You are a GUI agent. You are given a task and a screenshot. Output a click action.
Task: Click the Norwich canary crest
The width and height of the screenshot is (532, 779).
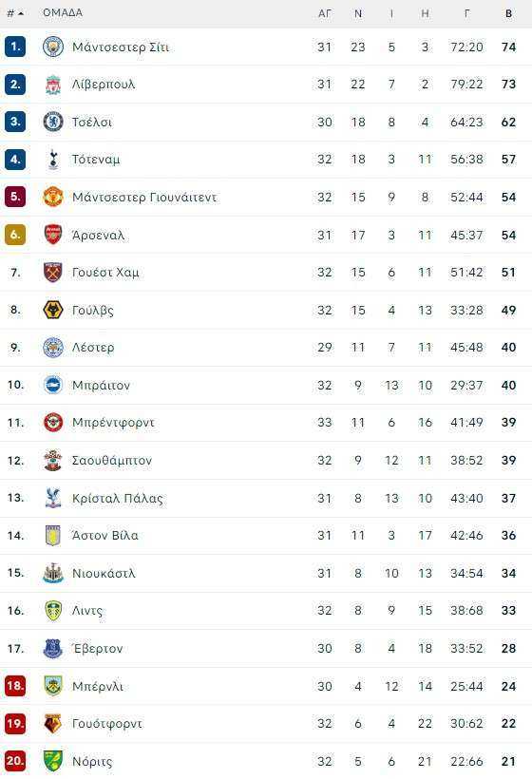pyautogui.click(x=52, y=761)
